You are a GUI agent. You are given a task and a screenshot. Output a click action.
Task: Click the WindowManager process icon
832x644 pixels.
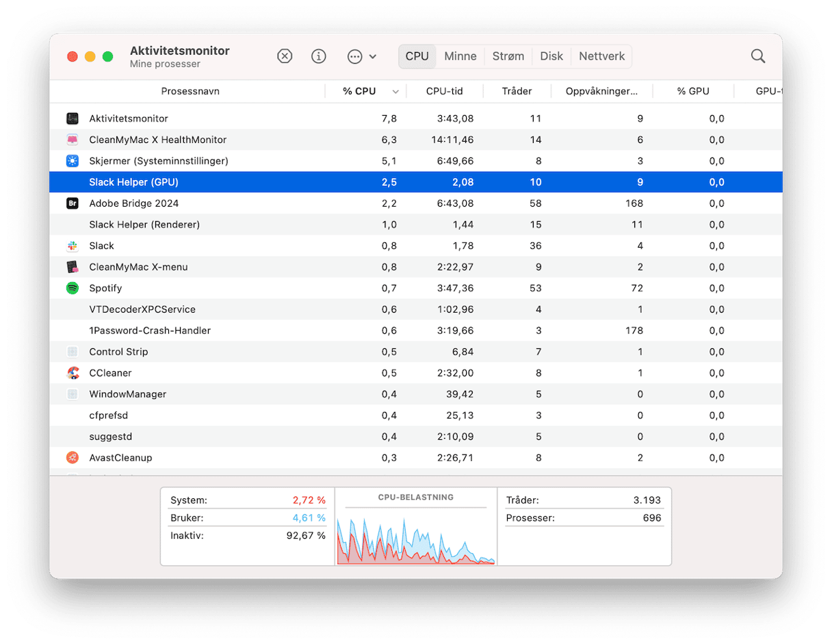click(73, 394)
